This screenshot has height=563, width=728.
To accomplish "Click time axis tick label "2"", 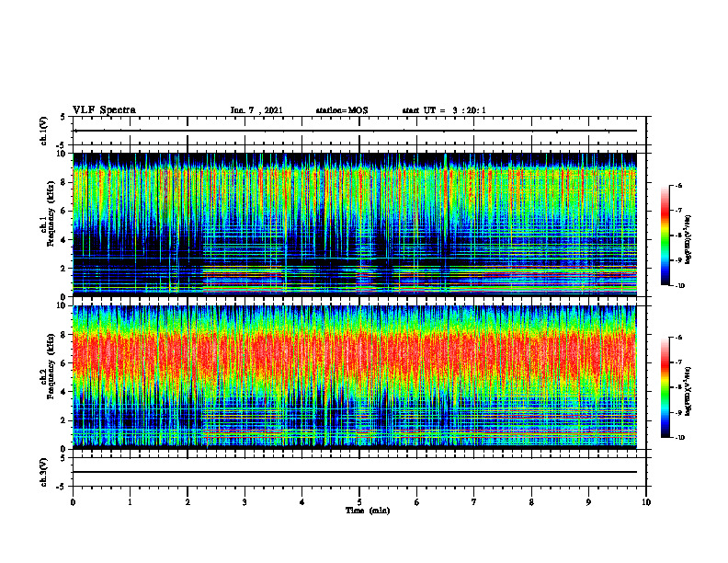I will click(188, 502).
